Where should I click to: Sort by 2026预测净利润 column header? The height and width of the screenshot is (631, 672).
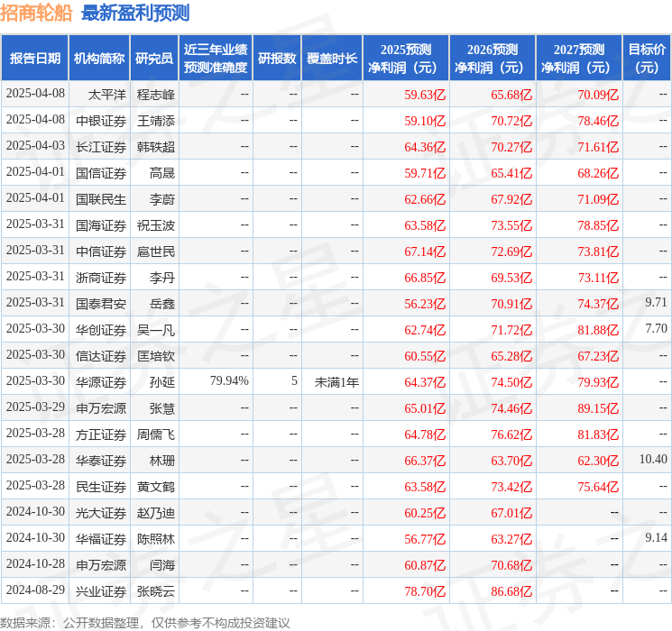492,59
